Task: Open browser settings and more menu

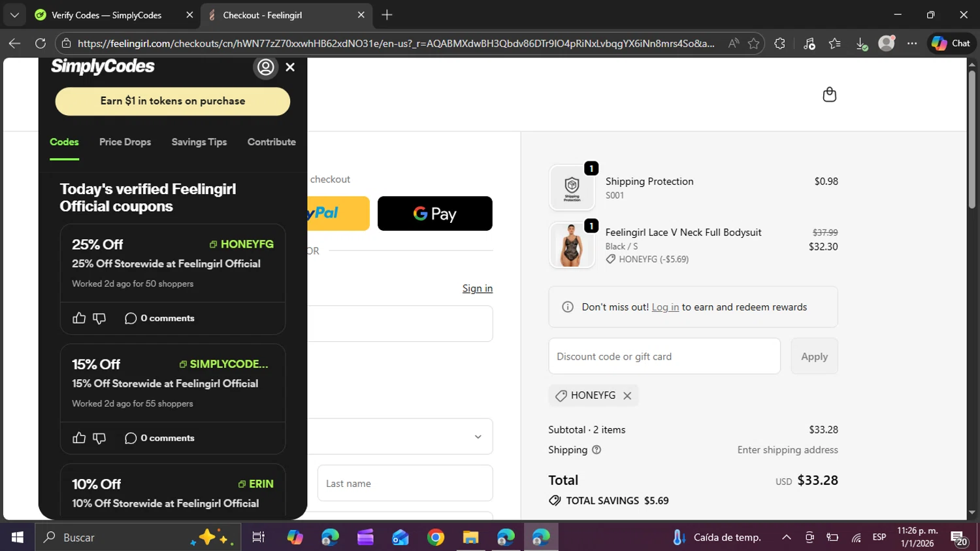Action: (912, 43)
